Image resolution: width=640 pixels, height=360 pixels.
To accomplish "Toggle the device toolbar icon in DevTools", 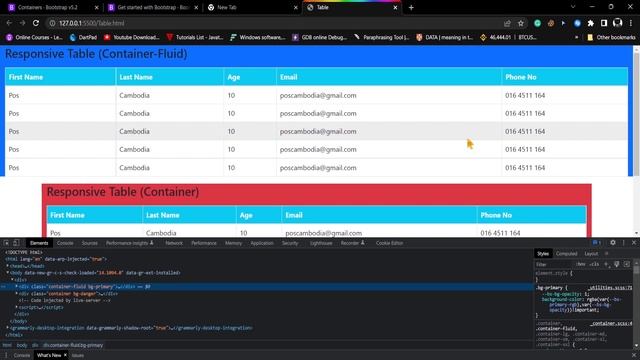I will pos(16,243).
